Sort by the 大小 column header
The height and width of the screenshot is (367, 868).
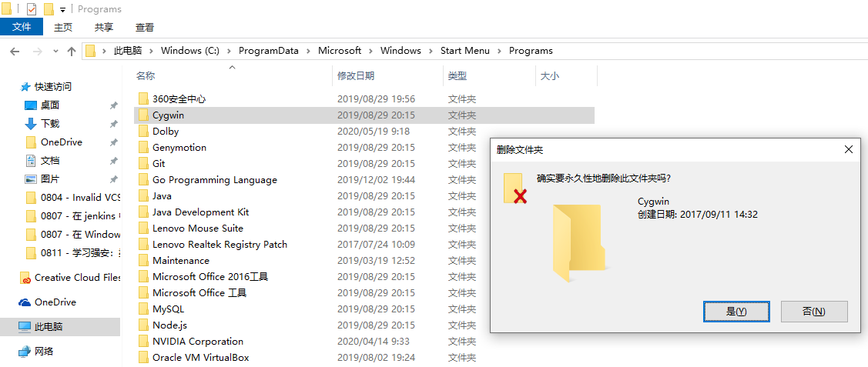click(550, 76)
